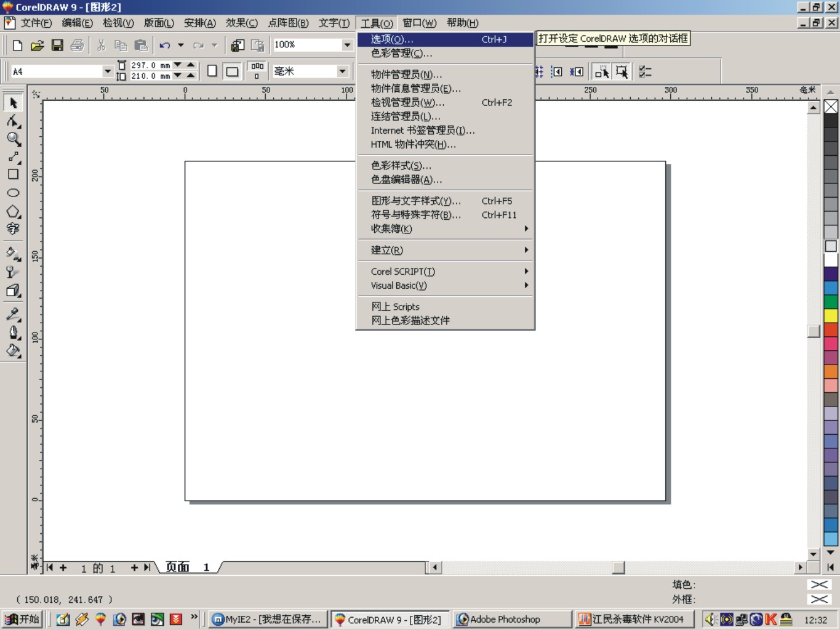The image size is (840, 630).
Task: Switch to MyIE2 taskbar button
Action: (267, 620)
